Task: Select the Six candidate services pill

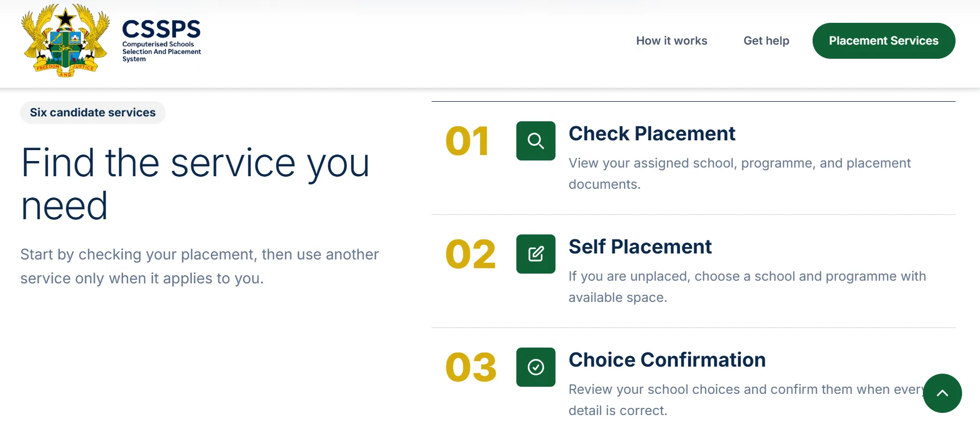Action: (x=93, y=113)
